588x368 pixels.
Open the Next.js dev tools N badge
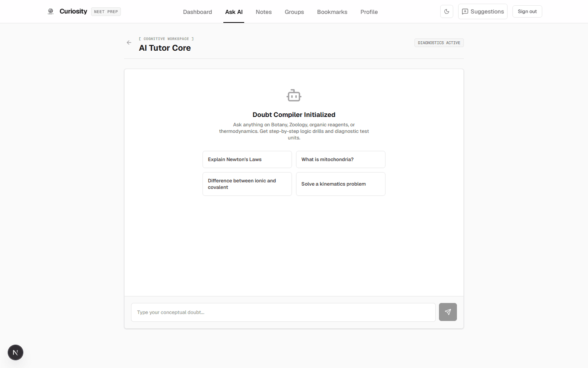coord(16,352)
